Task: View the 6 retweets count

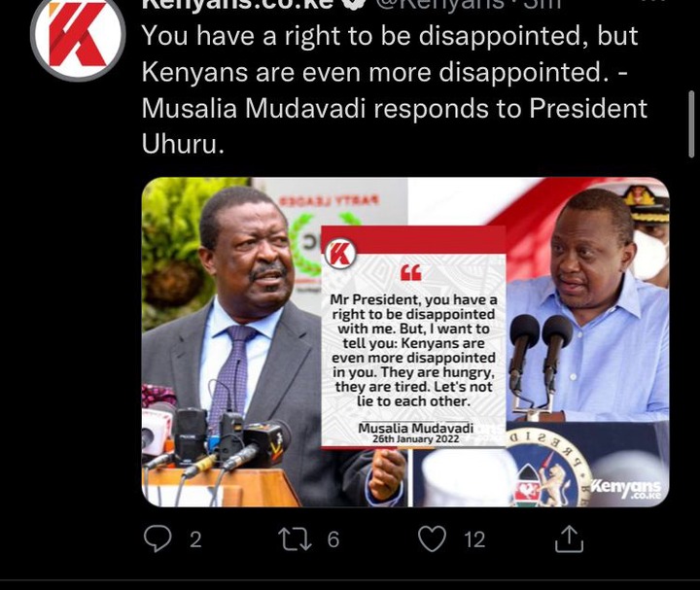Action: click(x=333, y=539)
